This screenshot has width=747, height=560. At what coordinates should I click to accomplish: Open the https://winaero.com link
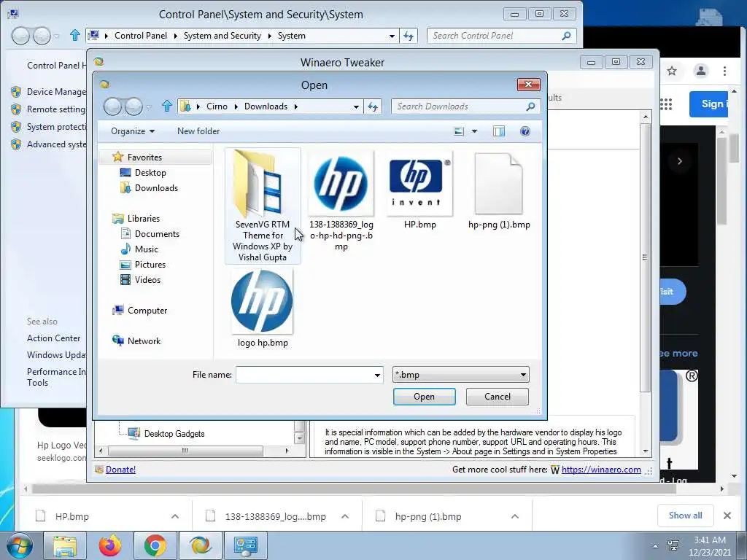(x=601, y=470)
